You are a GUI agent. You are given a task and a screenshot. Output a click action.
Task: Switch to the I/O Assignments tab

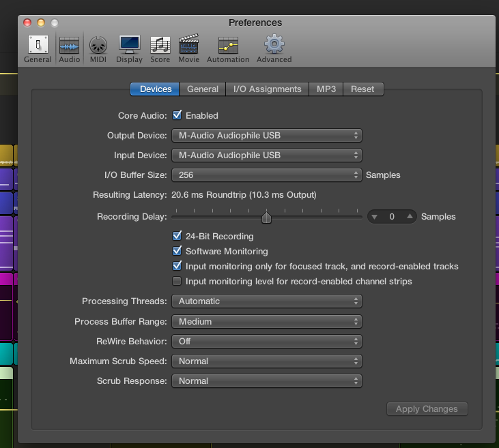pyautogui.click(x=268, y=89)
